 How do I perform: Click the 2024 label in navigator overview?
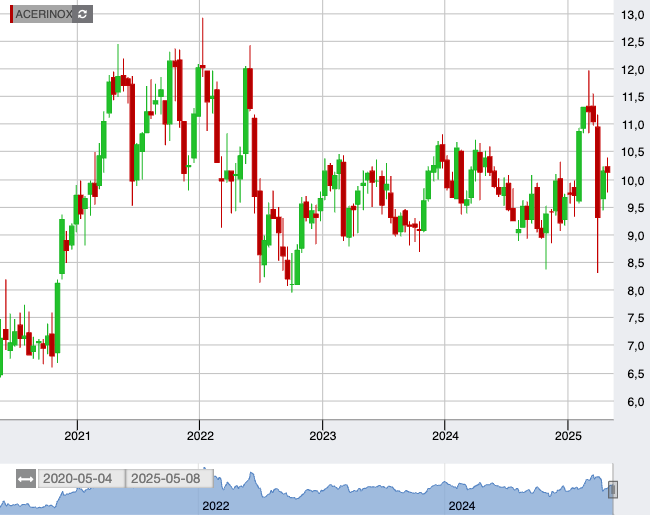tap(462, 506)
